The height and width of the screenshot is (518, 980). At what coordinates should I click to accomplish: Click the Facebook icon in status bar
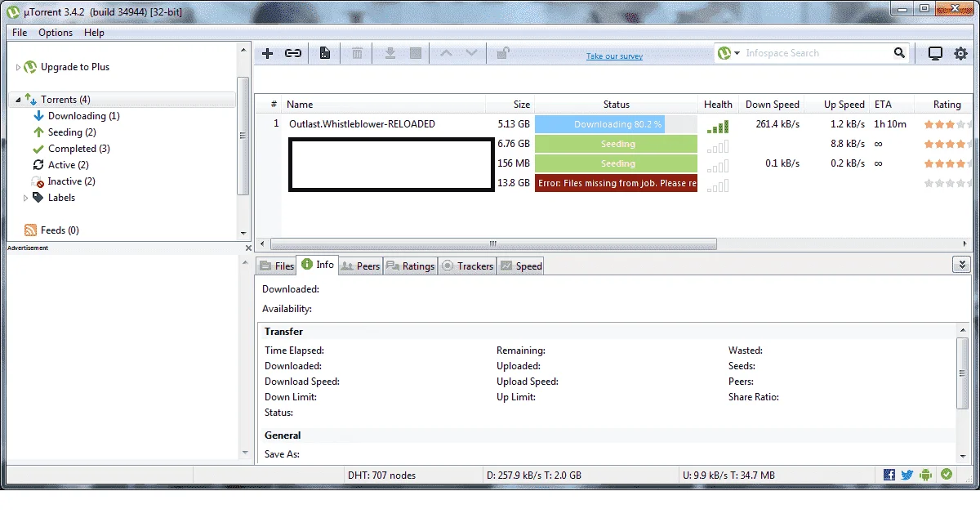click(x=889, y=475)
